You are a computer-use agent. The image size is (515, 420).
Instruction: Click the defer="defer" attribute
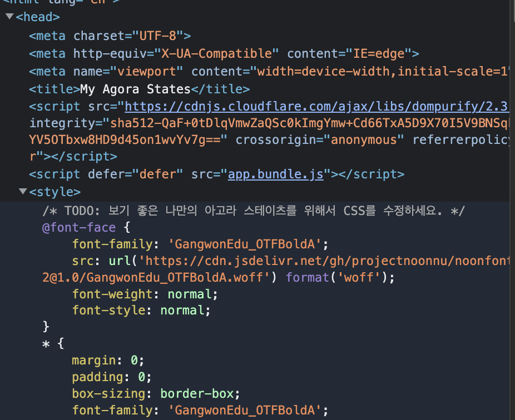[x=135, y=174]
